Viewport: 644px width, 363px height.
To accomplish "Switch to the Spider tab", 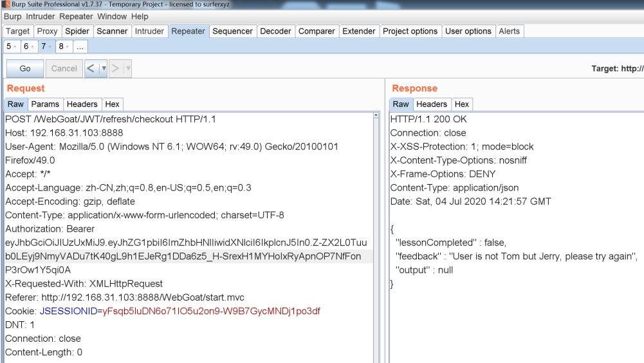I will tap(77, 32).
